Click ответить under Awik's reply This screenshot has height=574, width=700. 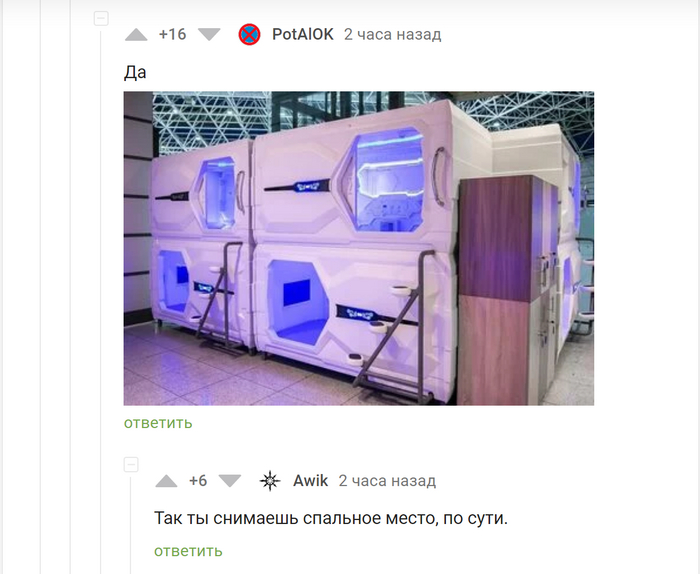[x=188, y=551]
